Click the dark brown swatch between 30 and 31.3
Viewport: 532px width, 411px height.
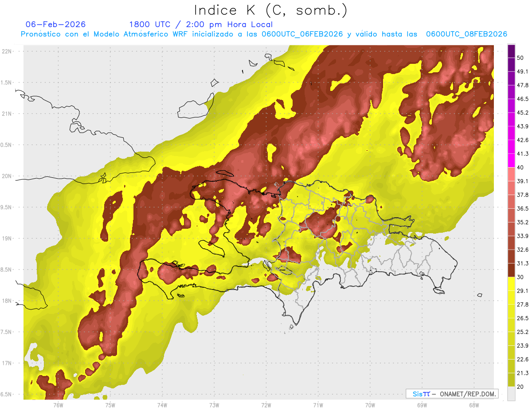(x=511, y=270)
